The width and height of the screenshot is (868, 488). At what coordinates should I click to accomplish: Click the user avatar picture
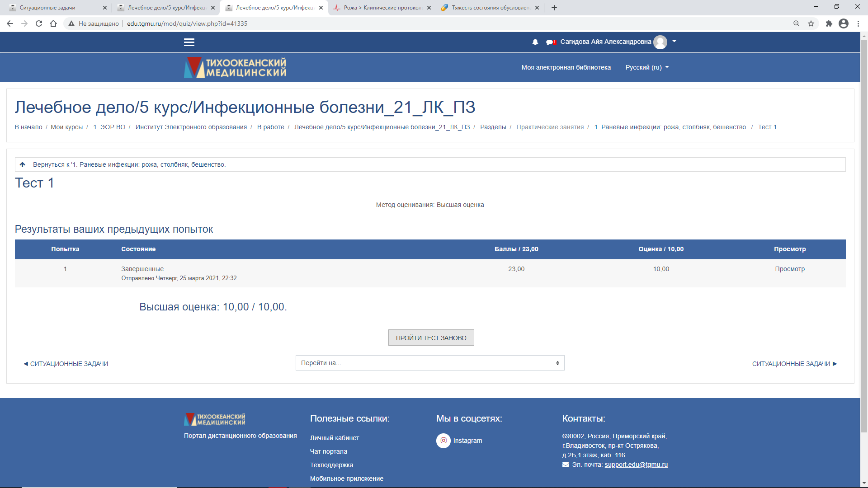[x=660, y=42]
